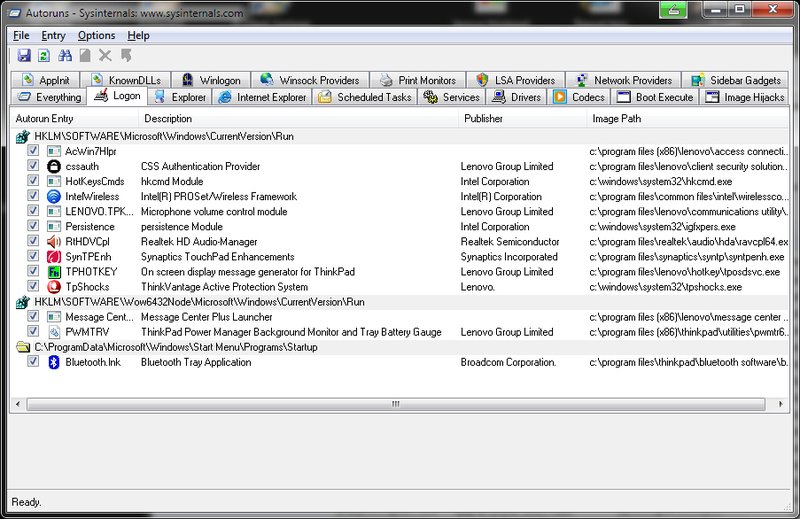Viewport: 800px width, 519px height.
Task: Open the Drivers tab
Action: point(516,97)
